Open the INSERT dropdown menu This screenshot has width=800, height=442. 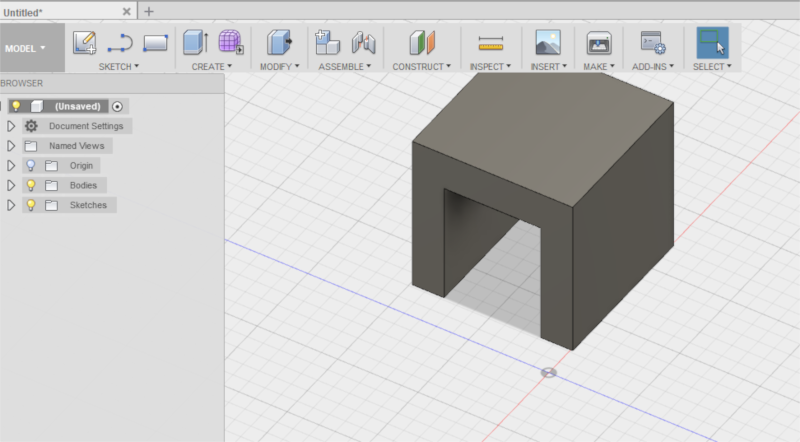click(548, 66)
